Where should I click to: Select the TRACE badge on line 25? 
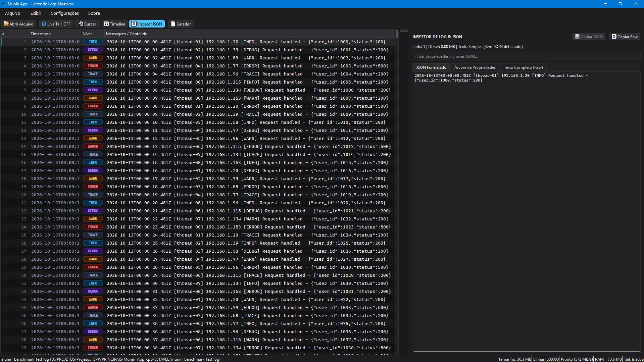pyautogui.click(x=93, y=235)
